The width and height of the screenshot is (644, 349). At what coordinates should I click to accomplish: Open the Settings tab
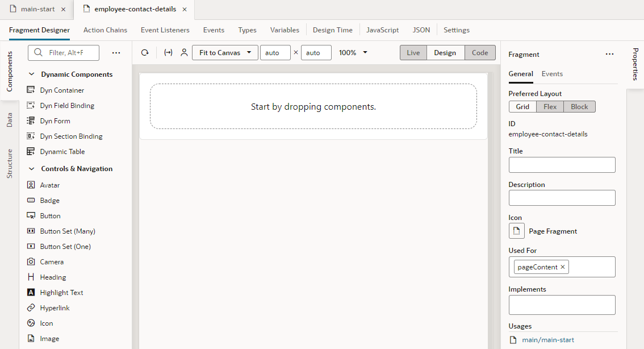[x=456, y=30]
